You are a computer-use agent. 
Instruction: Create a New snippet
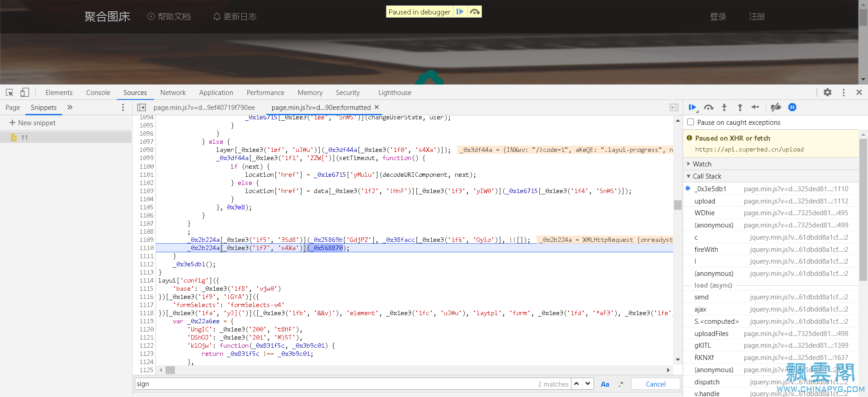[x=33, y=123]
